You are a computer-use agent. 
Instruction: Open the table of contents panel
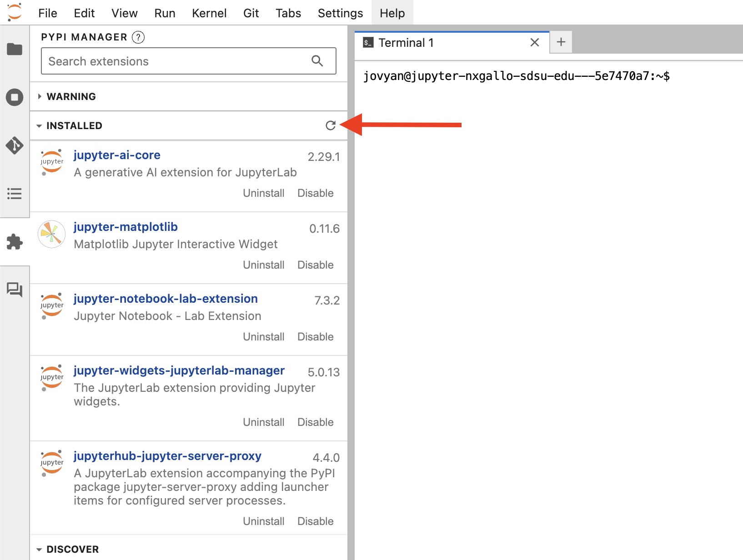(x=15, y=194)
